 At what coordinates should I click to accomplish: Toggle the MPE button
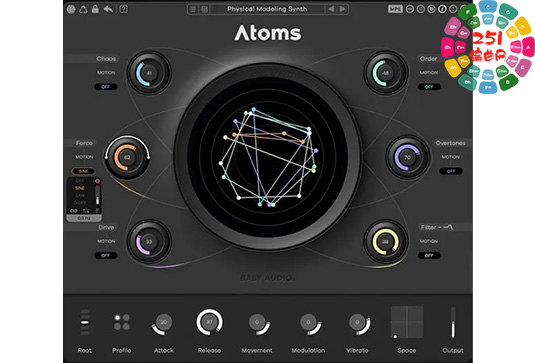pyautogui.click(x=395, y=9)
